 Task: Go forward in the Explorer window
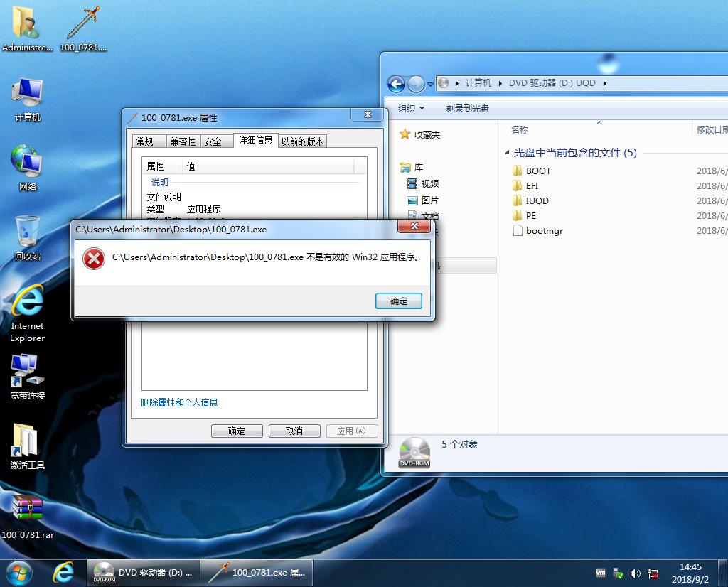pos(416,84)
